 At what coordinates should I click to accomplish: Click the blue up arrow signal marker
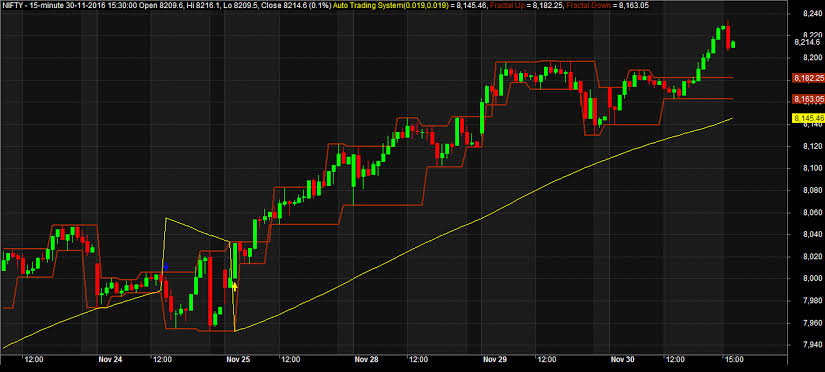click(166, 267)
